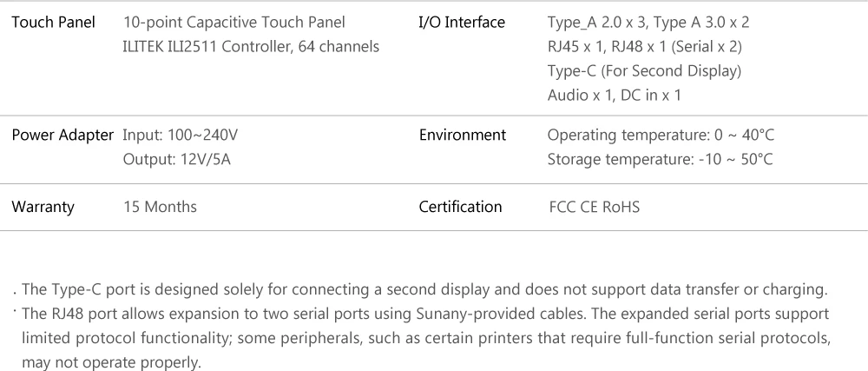
Task: Click the I/O Interface heading
Action: (462, 22)
